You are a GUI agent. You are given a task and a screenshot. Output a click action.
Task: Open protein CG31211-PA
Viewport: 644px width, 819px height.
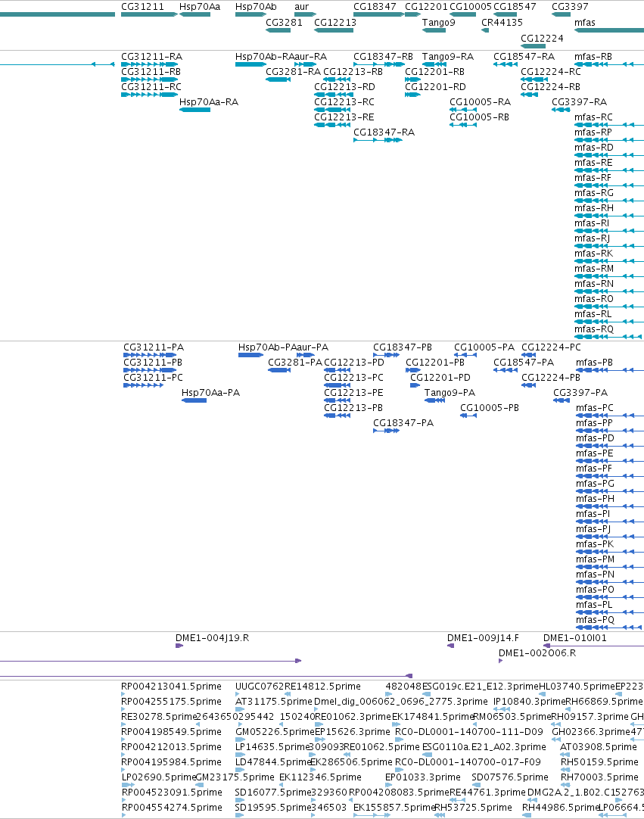click(x=154, y=347)
